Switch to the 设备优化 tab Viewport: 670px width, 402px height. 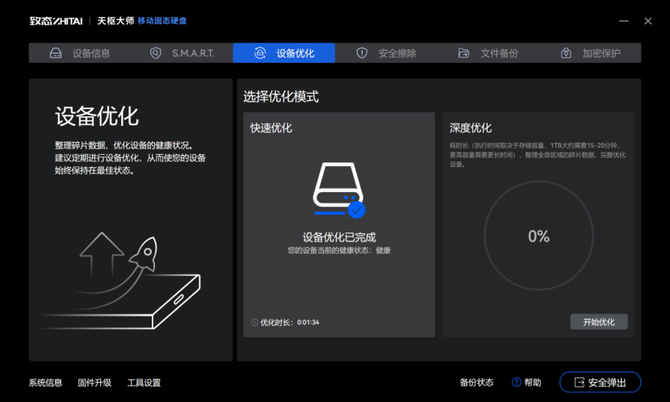coord(284,53)
